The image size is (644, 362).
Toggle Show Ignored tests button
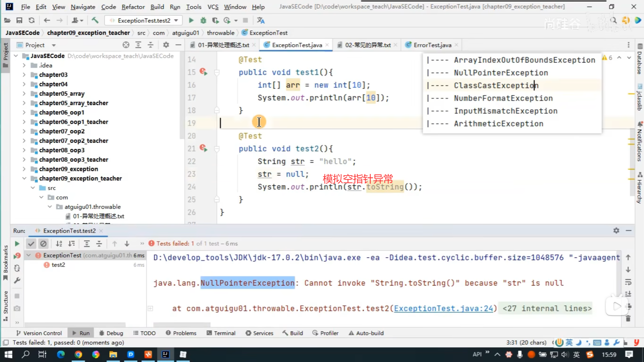pyautogui.click(x=43, y=244)
